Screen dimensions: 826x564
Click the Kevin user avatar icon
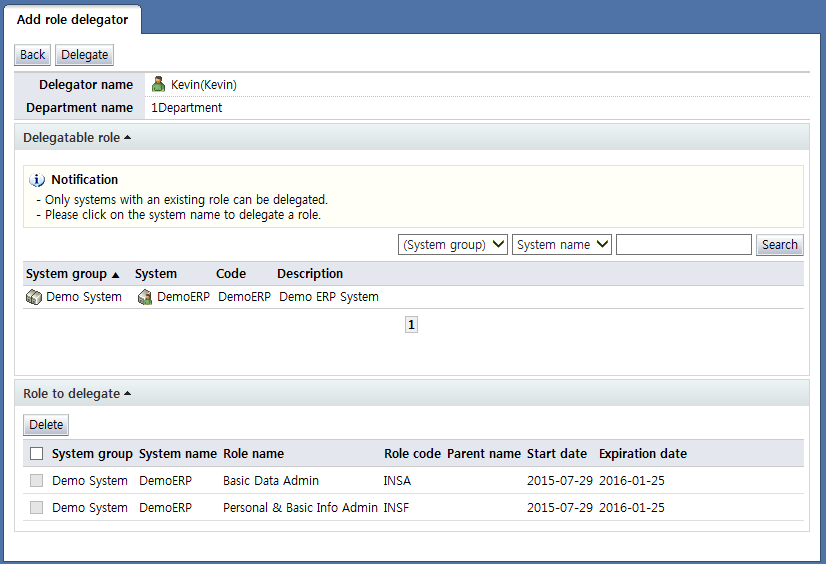(158, 85)
